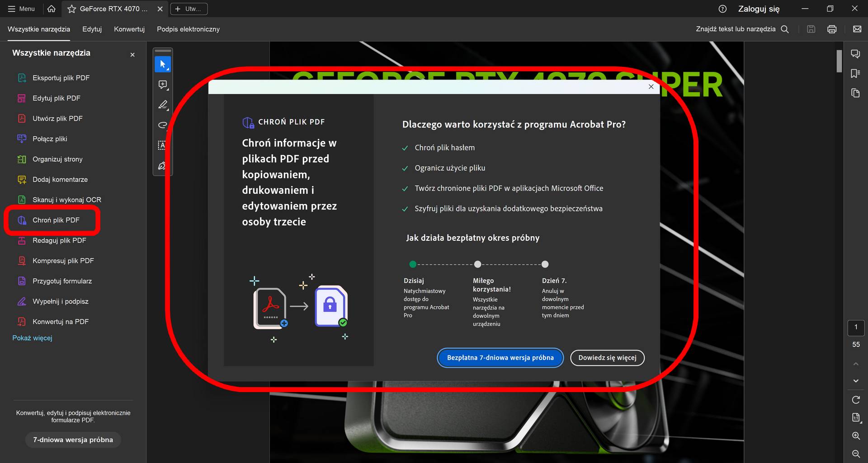
Task: Open the help question mark icon
Action: click(722, 9)
